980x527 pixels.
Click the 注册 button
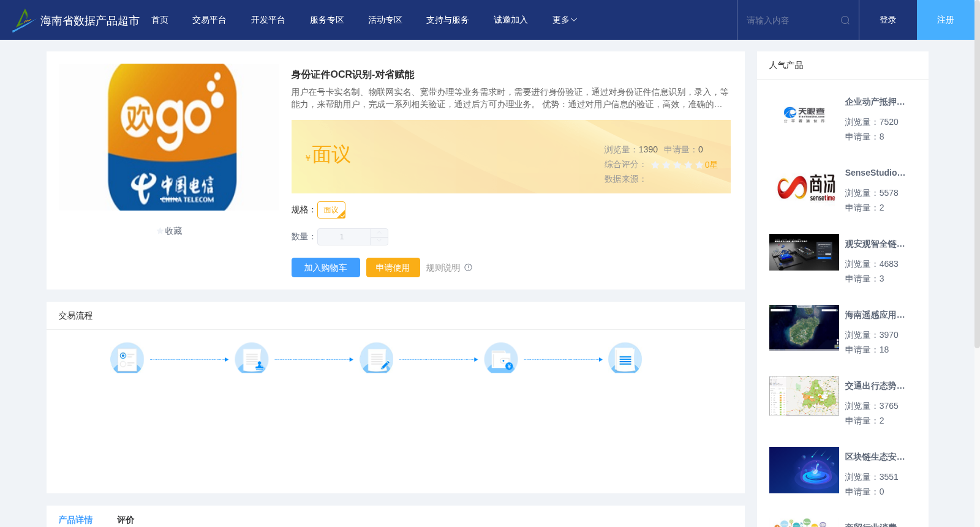coord(946,20)
